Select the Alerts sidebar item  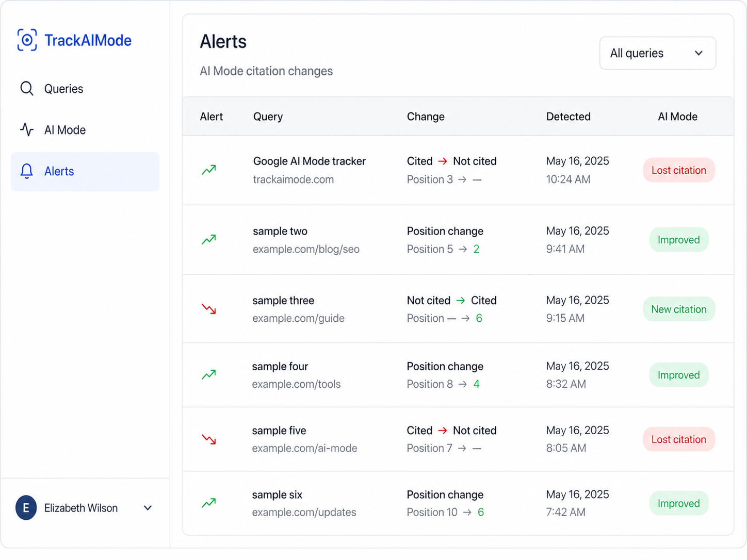[x=85, y=171]
